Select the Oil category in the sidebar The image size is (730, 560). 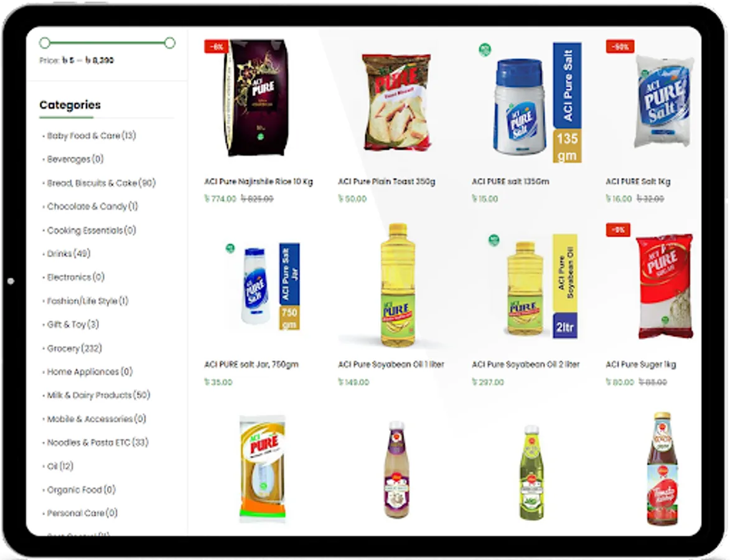tap(60, 466)
